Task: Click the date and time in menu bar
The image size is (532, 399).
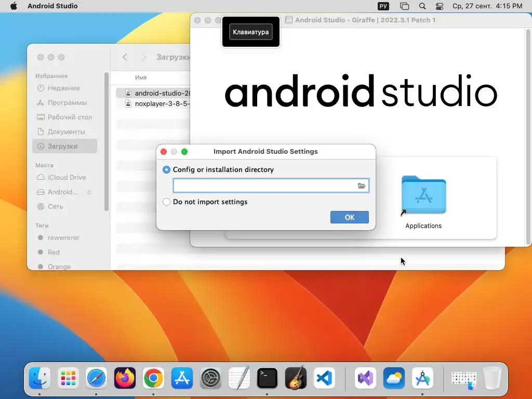Action: click(487, 6)
